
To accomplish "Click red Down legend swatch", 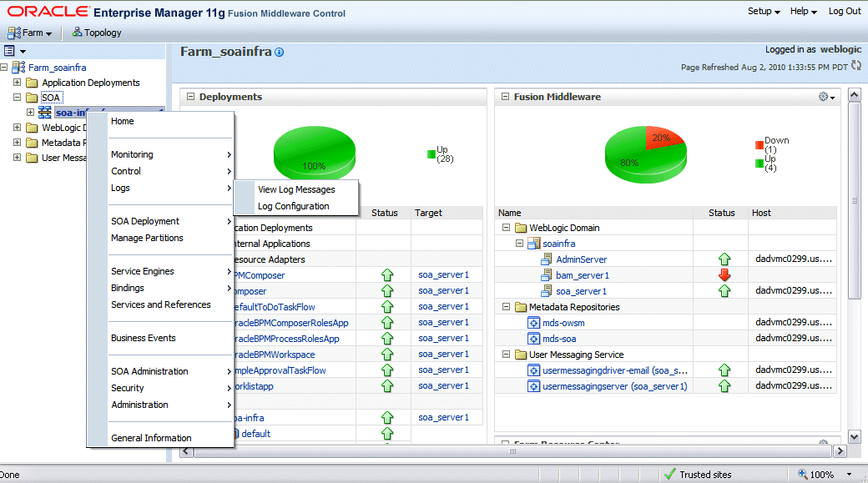I will (759, 145).
